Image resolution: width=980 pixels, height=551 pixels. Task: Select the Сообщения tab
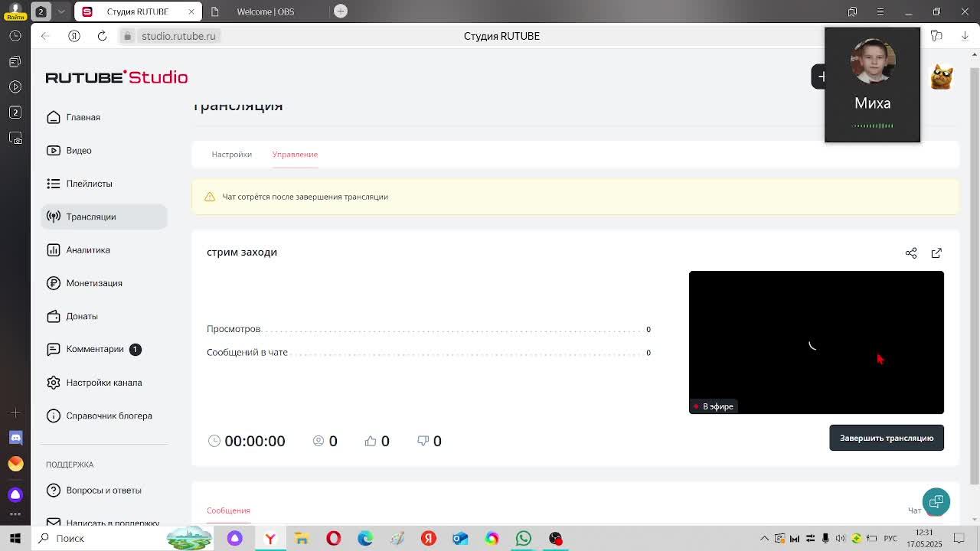[x=228, y=510]
